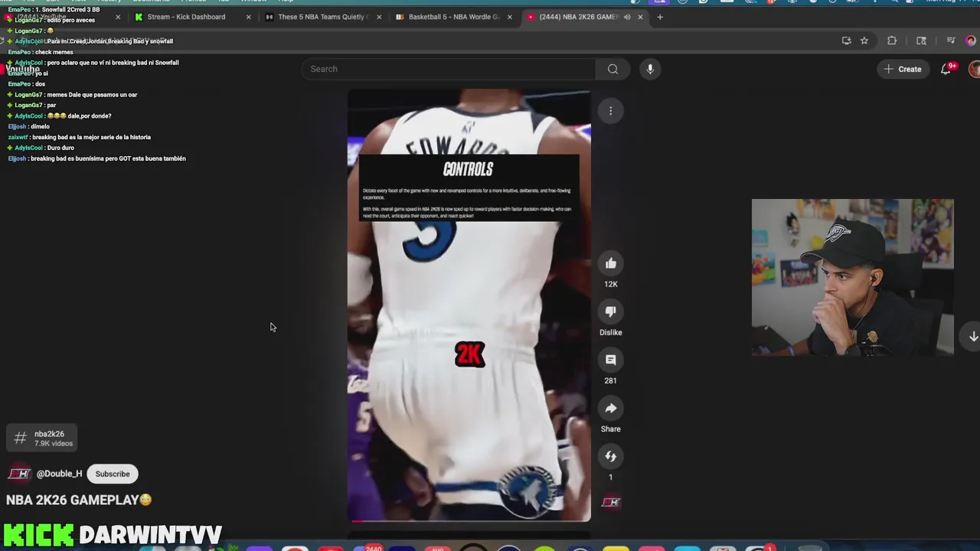Click the shorts video player

click(469, 305)
